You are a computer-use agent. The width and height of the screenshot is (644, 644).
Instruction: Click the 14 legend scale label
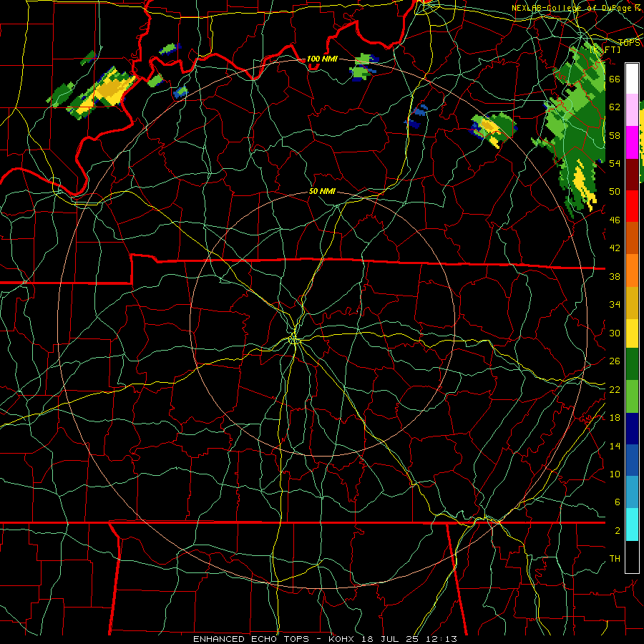pos(615,446)
